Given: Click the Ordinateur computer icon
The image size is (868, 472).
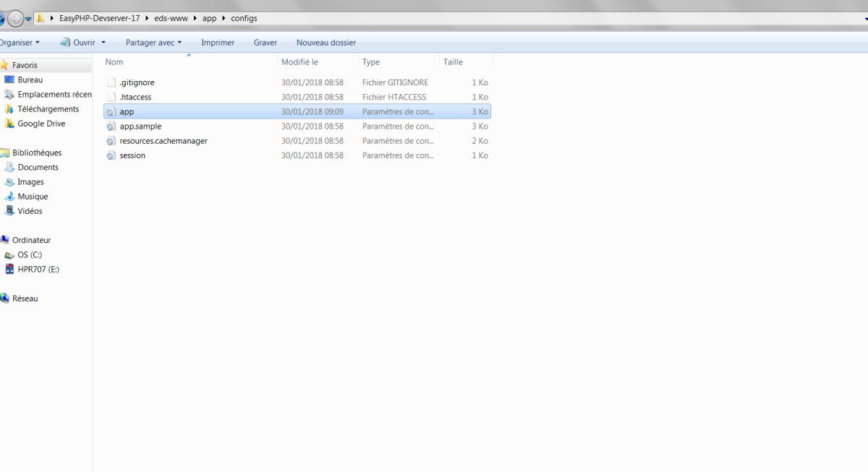Looking at the screenshot, I should [4, 240].
